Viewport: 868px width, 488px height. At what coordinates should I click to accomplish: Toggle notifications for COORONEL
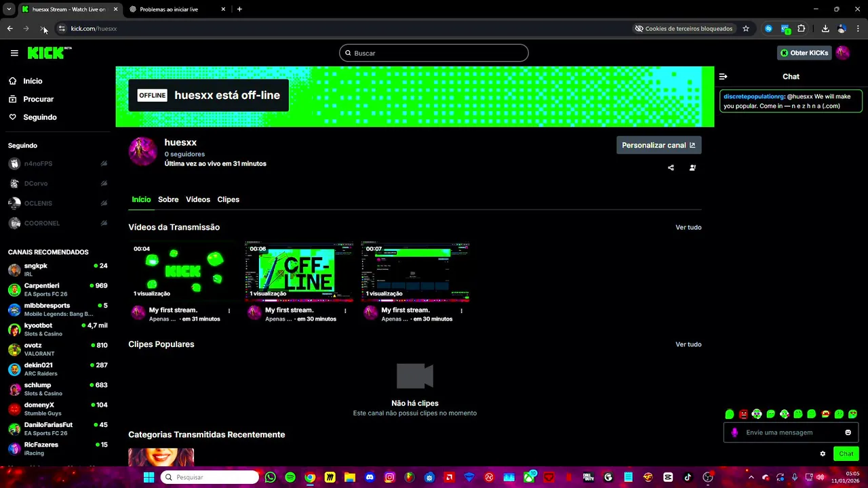(104, 223)
